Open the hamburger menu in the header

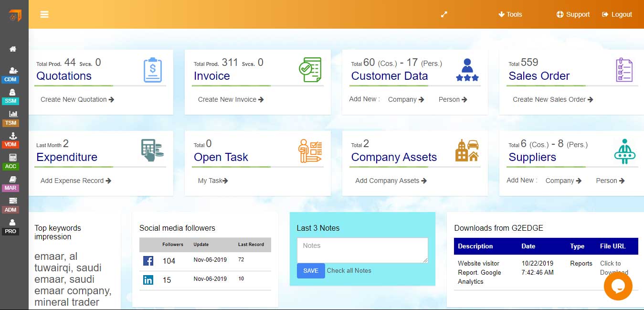pos(44,14)
